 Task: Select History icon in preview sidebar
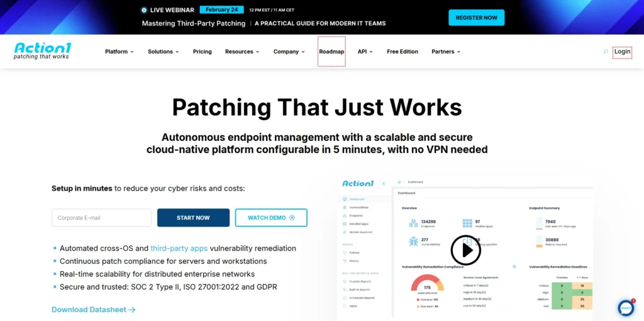coord(344,261)
